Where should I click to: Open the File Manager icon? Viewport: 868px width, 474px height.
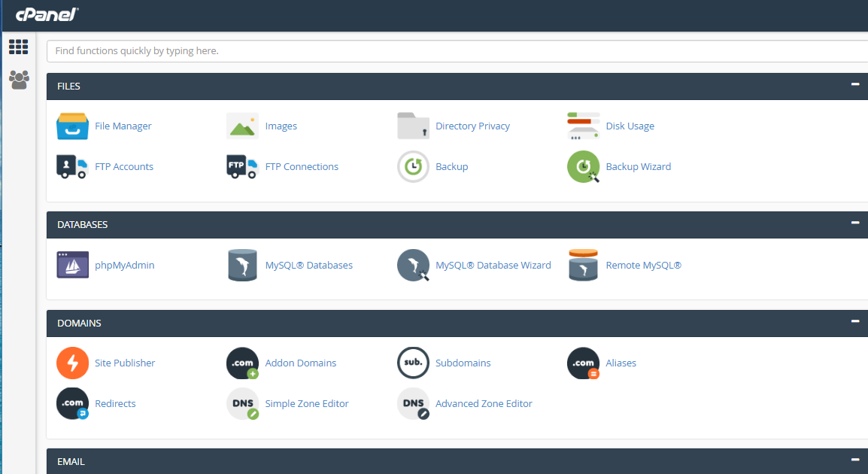tap(72, 126)
